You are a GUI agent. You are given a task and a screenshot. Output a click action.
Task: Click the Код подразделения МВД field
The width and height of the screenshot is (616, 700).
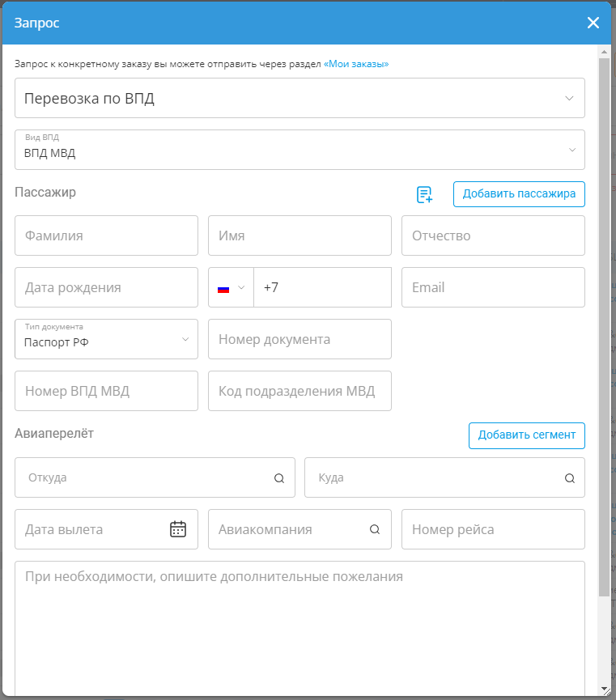click(x=300, y=392)
